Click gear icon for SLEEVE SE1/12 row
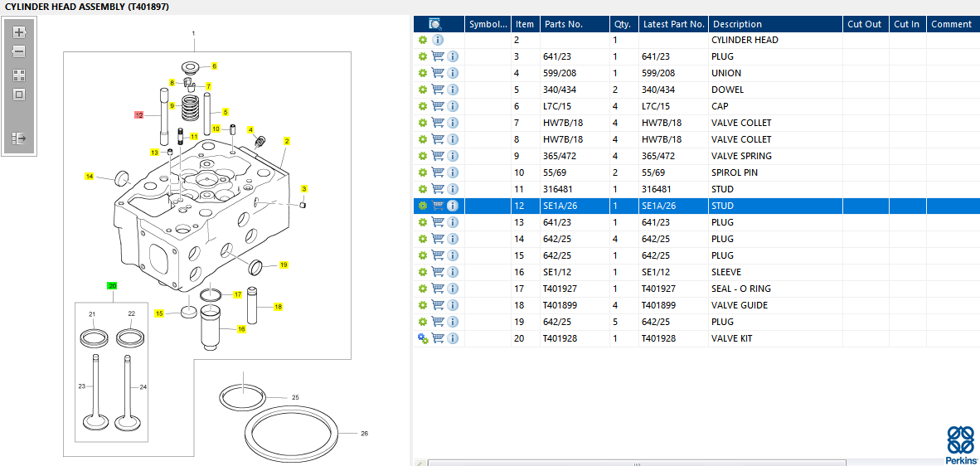Screen dimensions: 980x466 (x=423, y=272)
